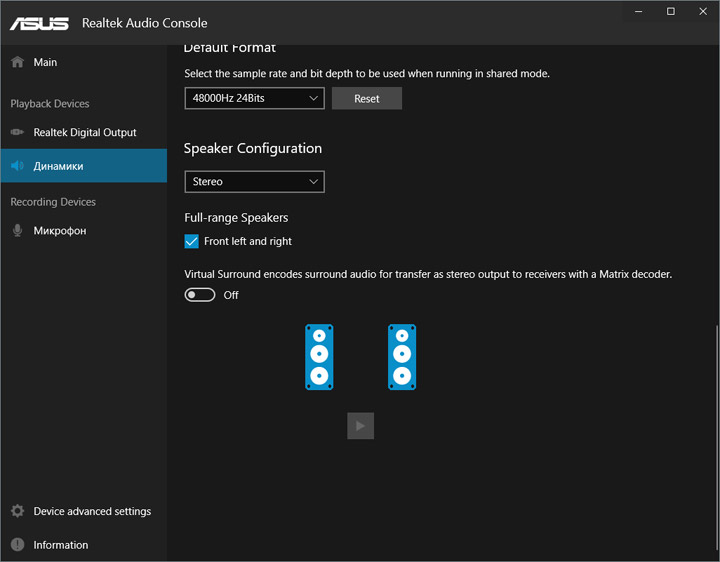
Task: Open the Main page
Action: (45, 62)
